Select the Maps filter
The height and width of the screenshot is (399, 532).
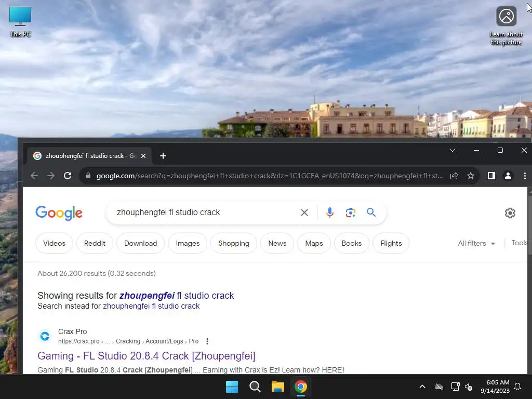coord(314,243)
